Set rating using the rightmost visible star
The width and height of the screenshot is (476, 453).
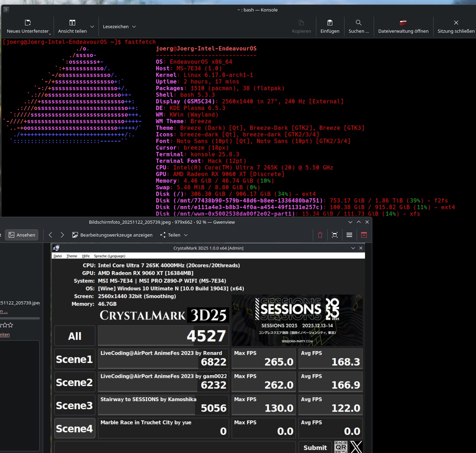point(10,325)
